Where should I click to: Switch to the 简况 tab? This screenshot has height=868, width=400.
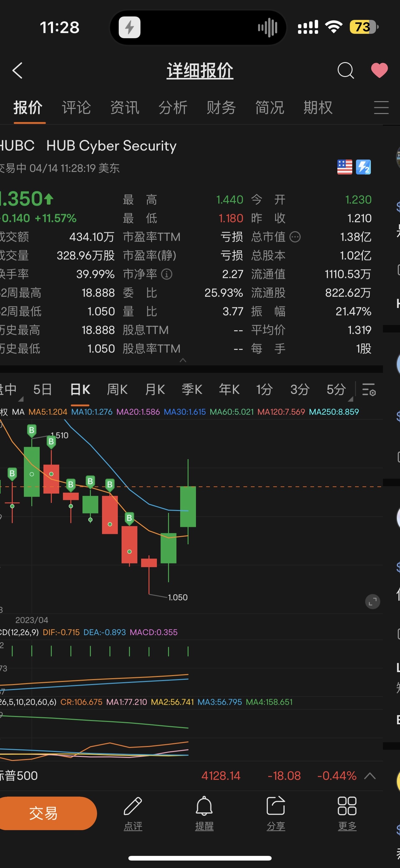click(x=269, y=108)
